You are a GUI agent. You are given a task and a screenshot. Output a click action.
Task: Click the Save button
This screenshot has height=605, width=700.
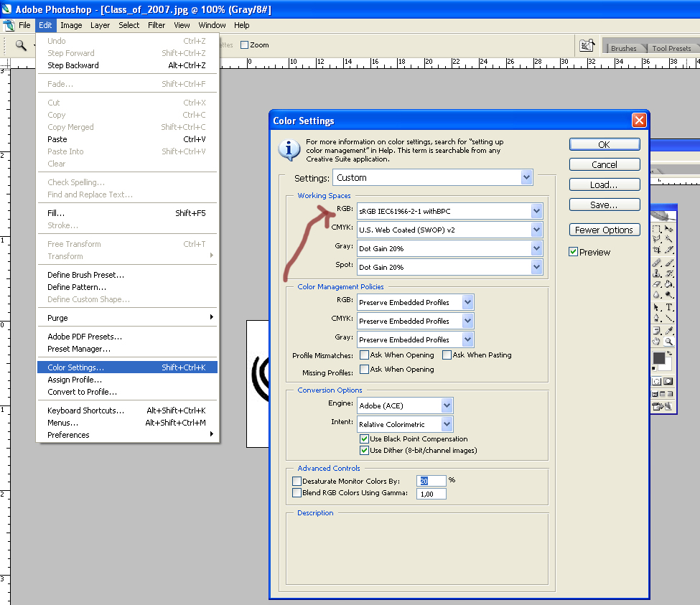point(605,205)
